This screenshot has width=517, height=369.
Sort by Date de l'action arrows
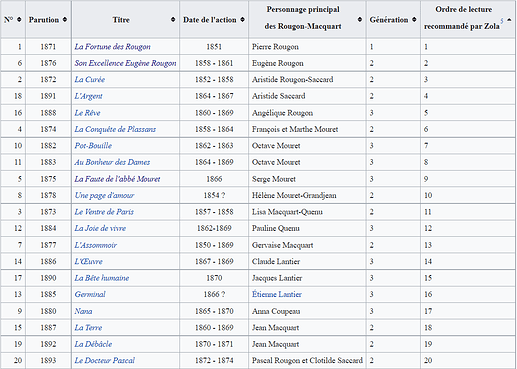point(242,20)
